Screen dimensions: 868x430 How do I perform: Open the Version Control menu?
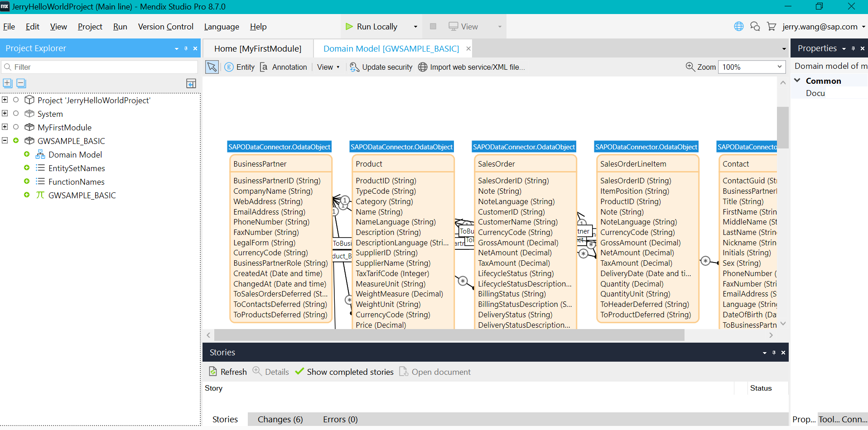pos(165,27)
